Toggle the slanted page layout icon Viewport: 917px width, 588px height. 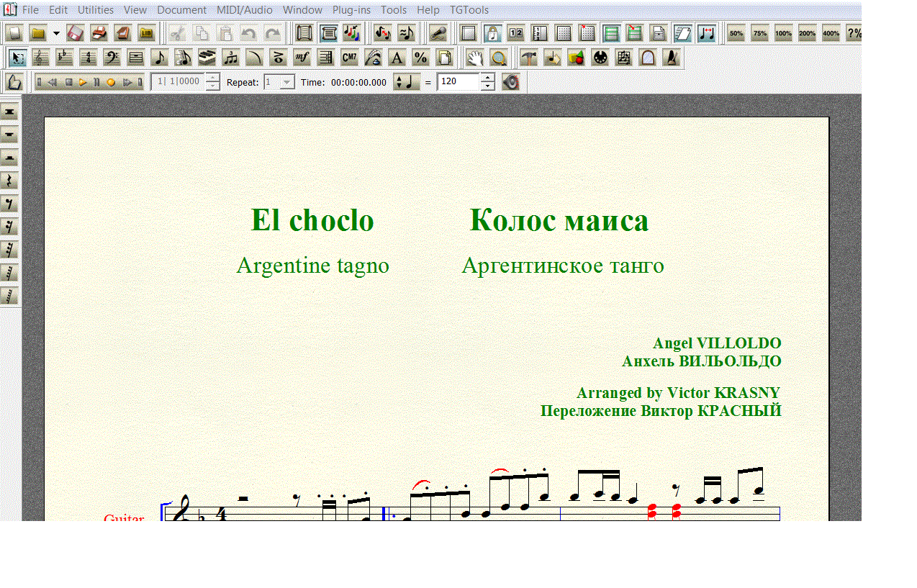coord(682,33)
